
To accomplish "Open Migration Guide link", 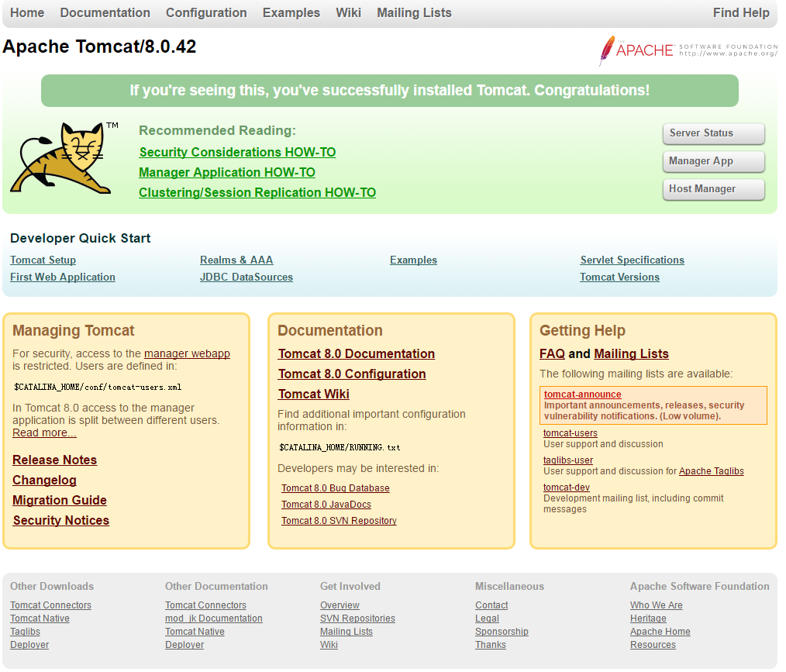I will (60, 500).
